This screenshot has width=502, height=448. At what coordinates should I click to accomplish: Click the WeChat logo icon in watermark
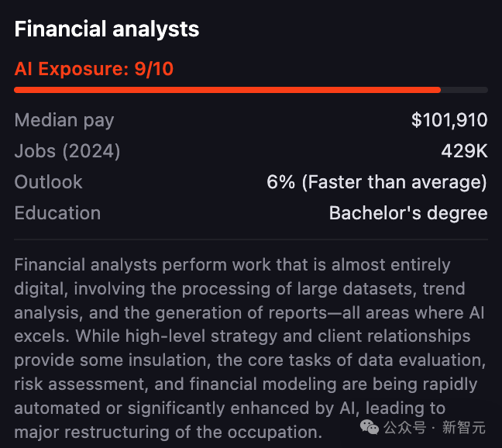coord(370,427)
